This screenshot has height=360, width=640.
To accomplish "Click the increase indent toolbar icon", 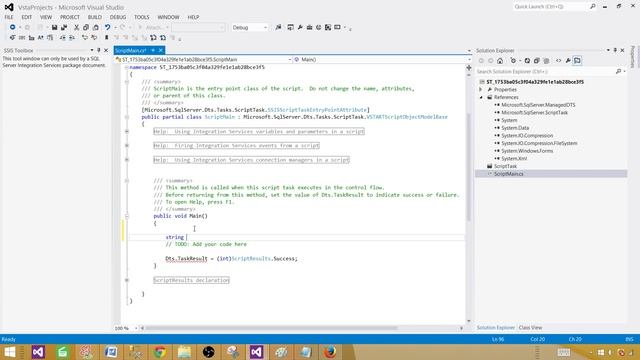I will [x=71, y=38].
